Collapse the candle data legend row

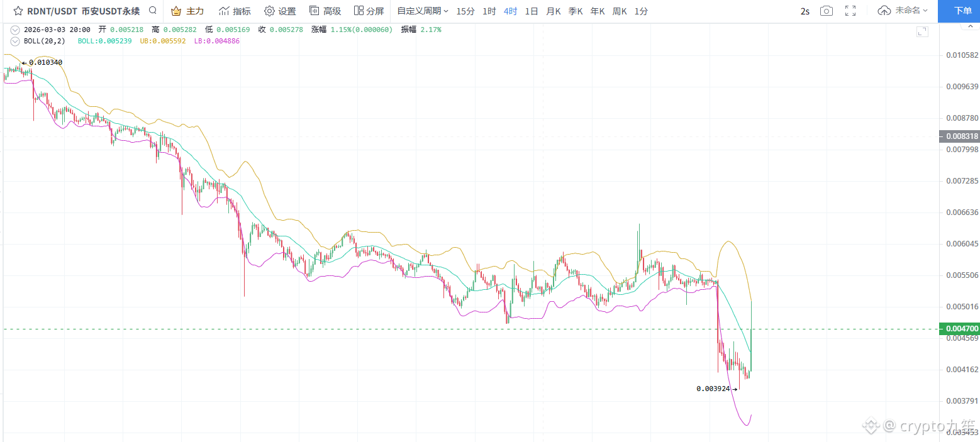(x=15, y=30)
